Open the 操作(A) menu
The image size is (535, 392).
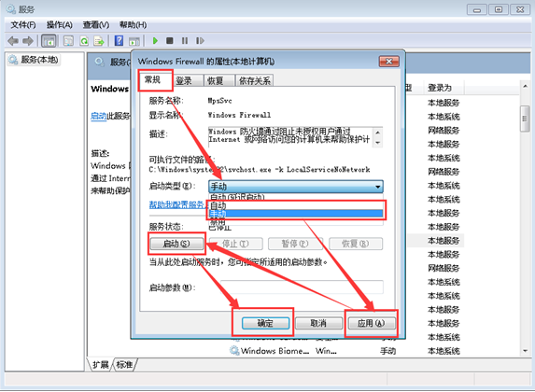(x=60, y=25)
